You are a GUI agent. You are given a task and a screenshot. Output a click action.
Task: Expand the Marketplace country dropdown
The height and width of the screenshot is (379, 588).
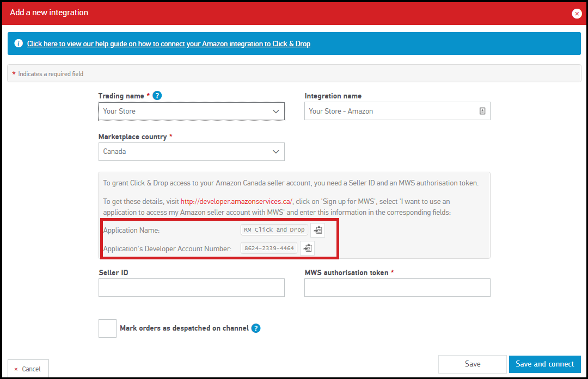pyautogui.click(x=191, y=152)
